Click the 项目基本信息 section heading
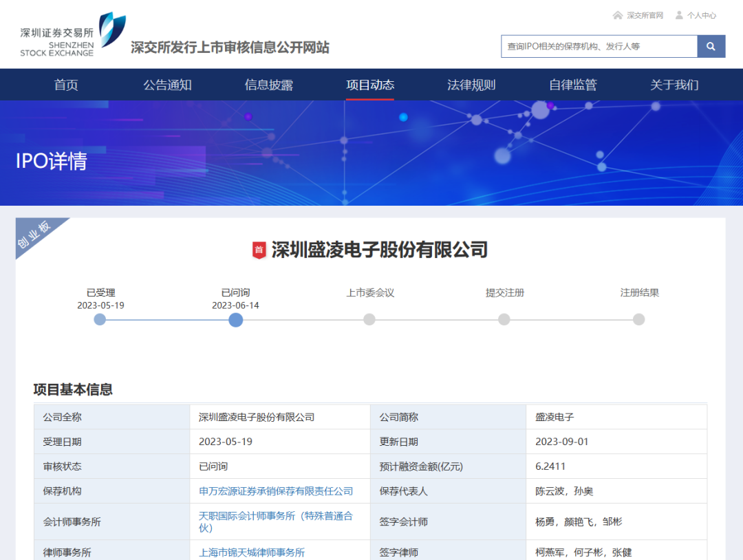Image resolution: width=743 pixels, height=560 pixels. pyautogui.click(x=73, y=389)
